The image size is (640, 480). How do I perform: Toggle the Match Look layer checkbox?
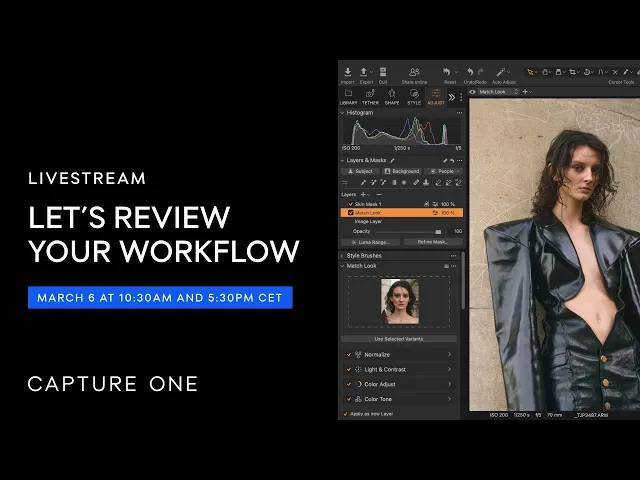pos(351,213)
